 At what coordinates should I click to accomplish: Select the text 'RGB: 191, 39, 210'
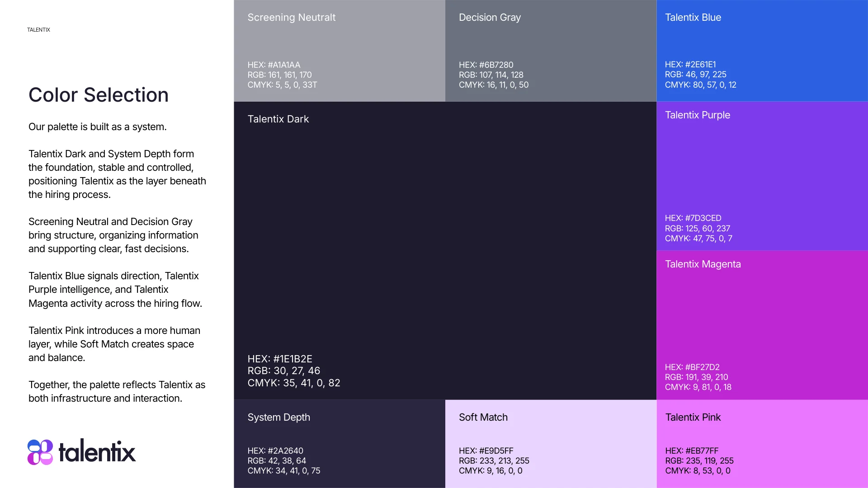click(697, 377)
